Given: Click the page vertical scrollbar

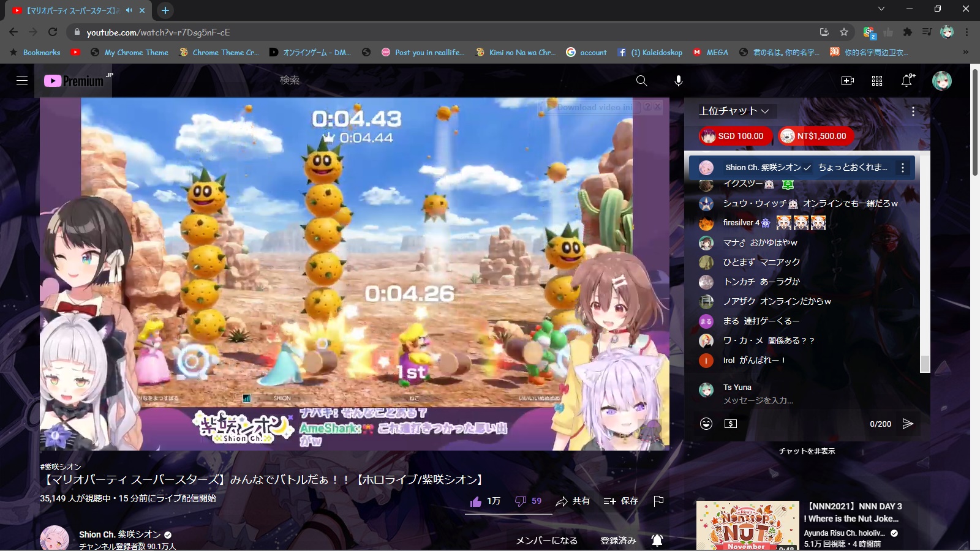Looking at the screenshot, I should click(x=974, y=122).
